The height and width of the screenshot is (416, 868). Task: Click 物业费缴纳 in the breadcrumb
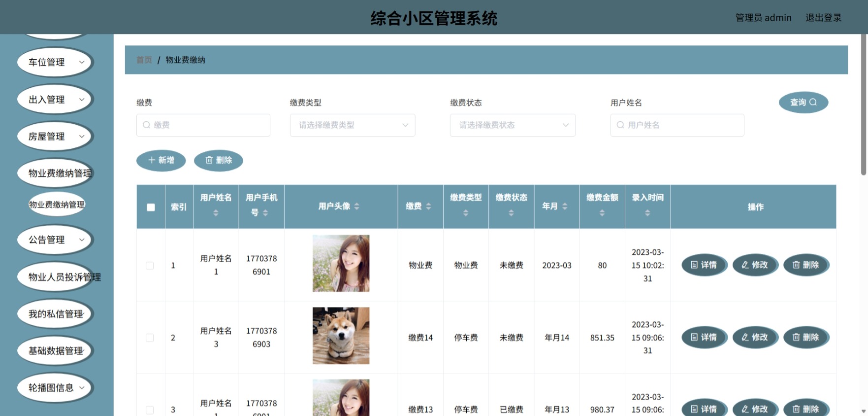[185, 60]
